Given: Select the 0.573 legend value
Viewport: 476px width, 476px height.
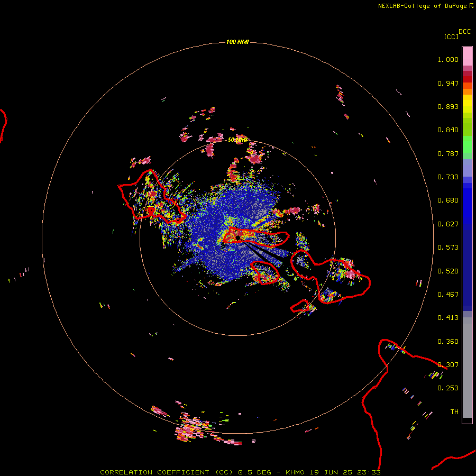Looking at the screenshot, I should coord(448,248).
